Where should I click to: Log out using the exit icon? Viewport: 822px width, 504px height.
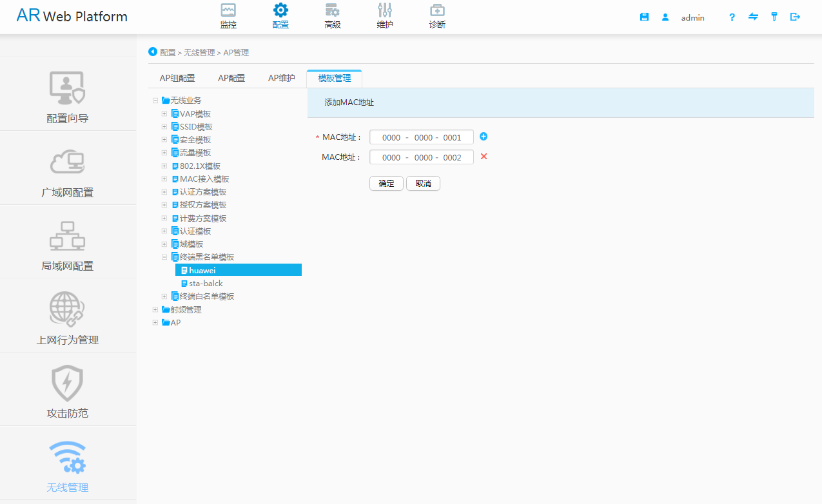coord(795,17)
